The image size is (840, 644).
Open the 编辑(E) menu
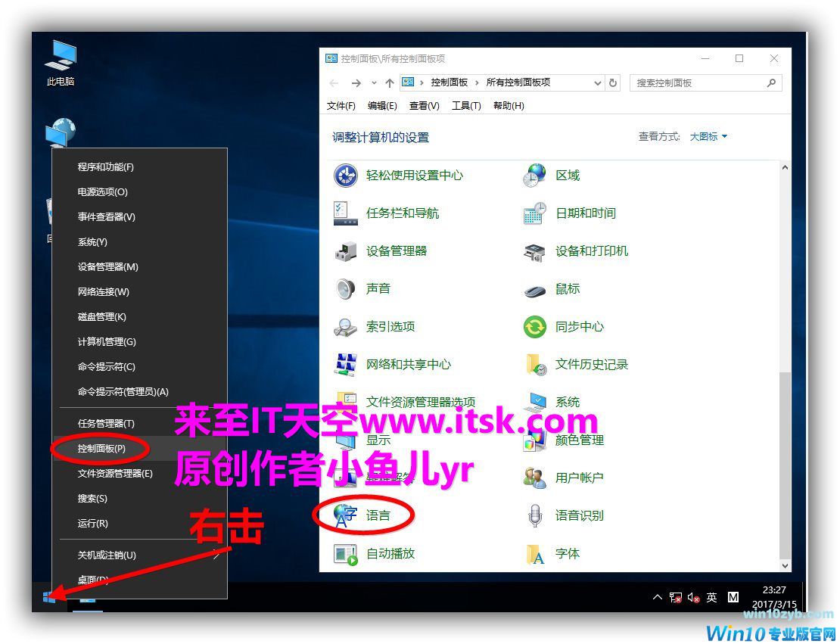click(382, 105)
